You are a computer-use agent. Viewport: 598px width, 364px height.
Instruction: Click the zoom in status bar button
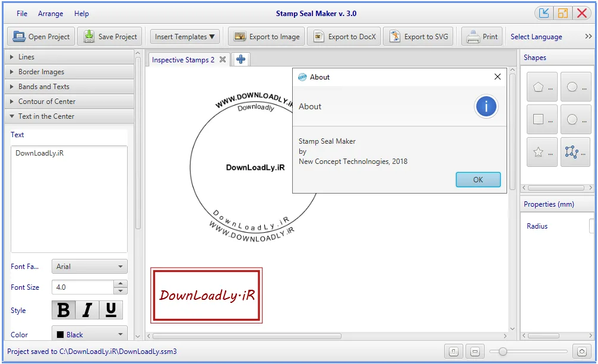[581, 352]
